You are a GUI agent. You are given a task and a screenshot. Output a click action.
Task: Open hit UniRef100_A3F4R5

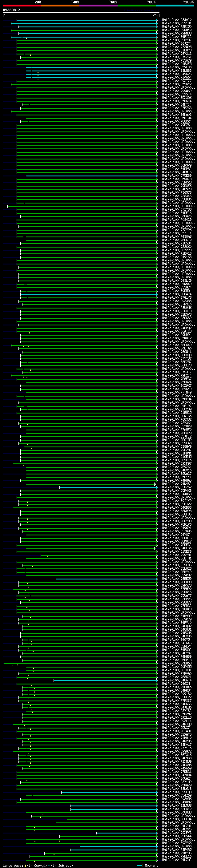tap(177, 850)
